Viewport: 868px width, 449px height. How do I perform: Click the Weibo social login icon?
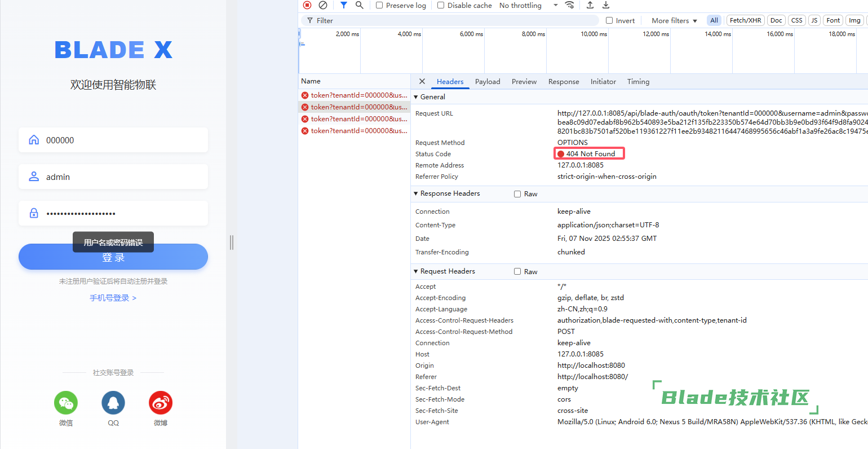coord(161,403)
